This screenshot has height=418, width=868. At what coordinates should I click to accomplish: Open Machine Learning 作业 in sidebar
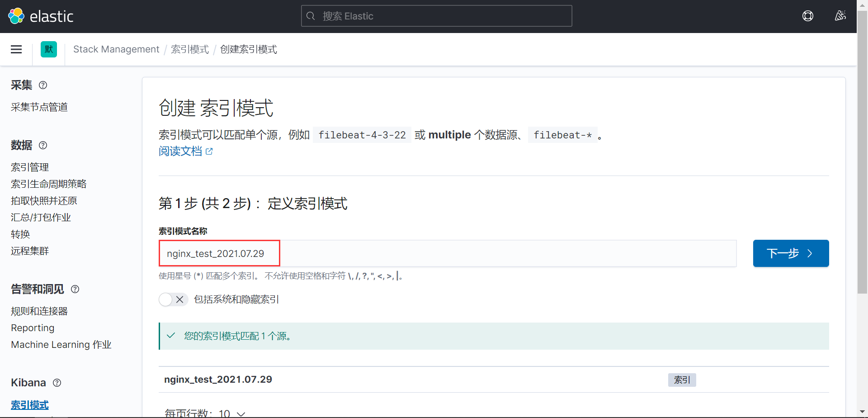tap(61, 345)
